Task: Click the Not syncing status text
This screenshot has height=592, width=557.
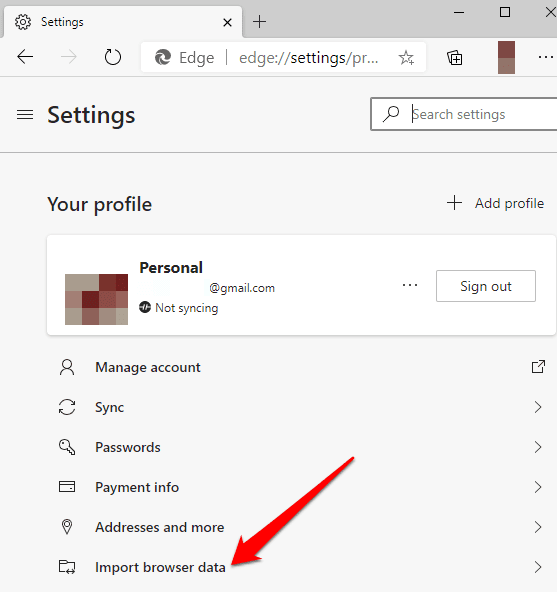Action: pos(187,308)
